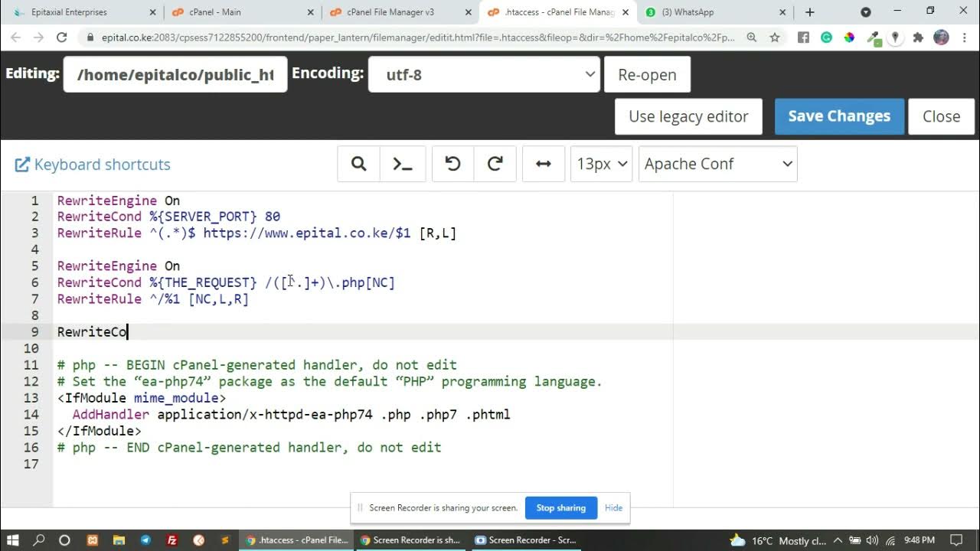Image resolution: width=980 pixels, height=551 pixels.
Task: Open the Keyboard shortcuts link
Action: tap(93, 165)
